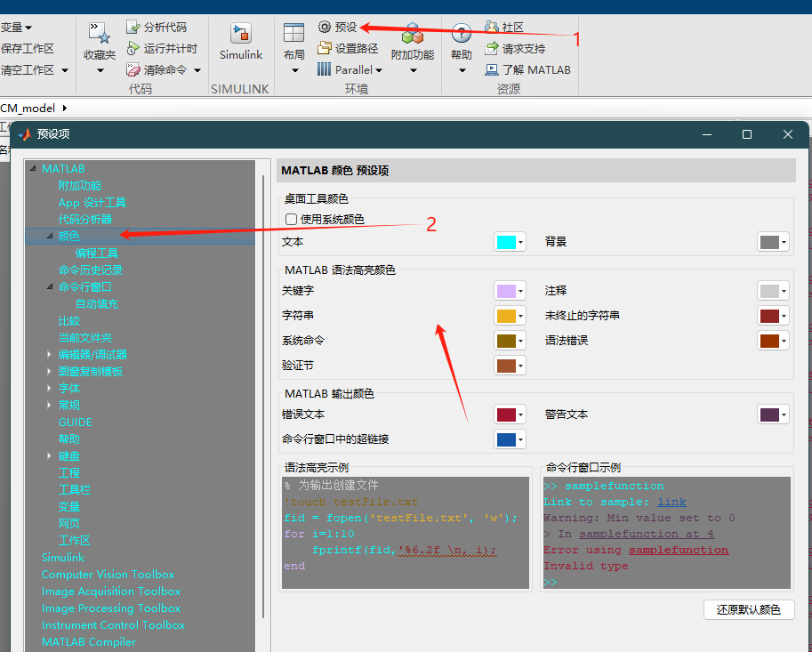
Task: Expand the Fonts (字体) tree node
Action: pyautogui.click(x=50, y=388)
